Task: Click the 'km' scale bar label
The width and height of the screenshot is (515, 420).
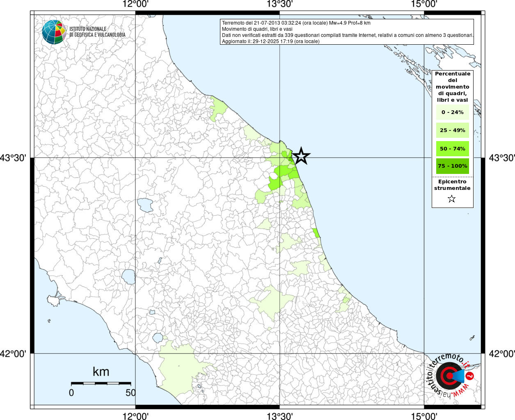Action: click(x=101, y=372)
